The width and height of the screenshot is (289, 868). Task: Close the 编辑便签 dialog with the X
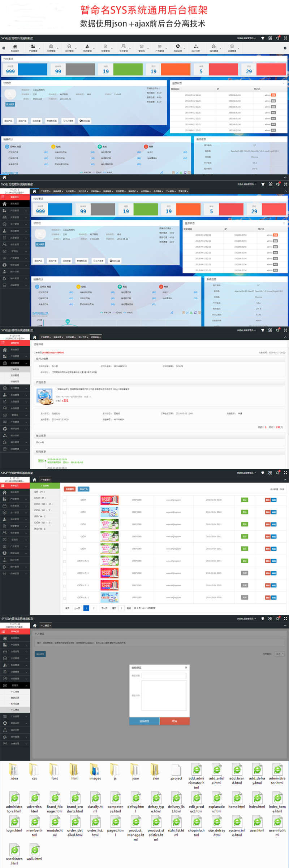[186, 668]
